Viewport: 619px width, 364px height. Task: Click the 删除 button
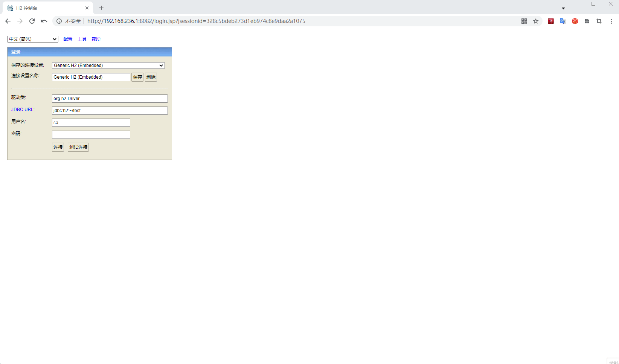(151, 77)
